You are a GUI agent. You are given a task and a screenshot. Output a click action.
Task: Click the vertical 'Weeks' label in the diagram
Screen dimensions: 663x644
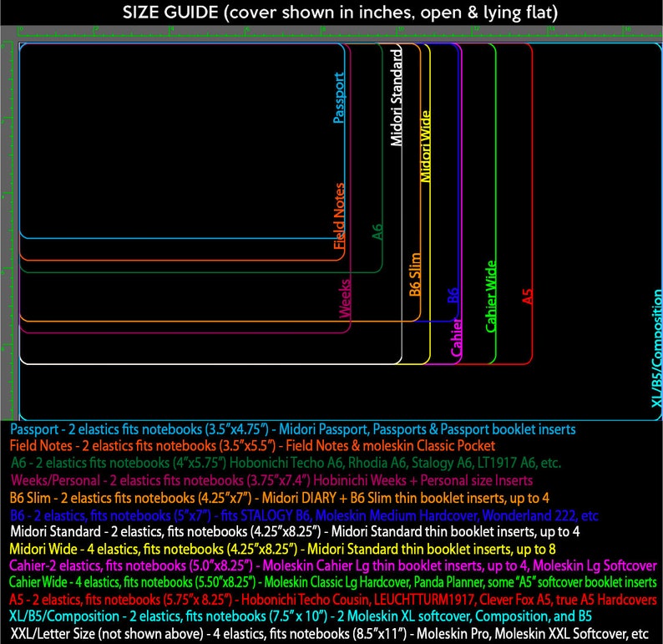point(345,298)
